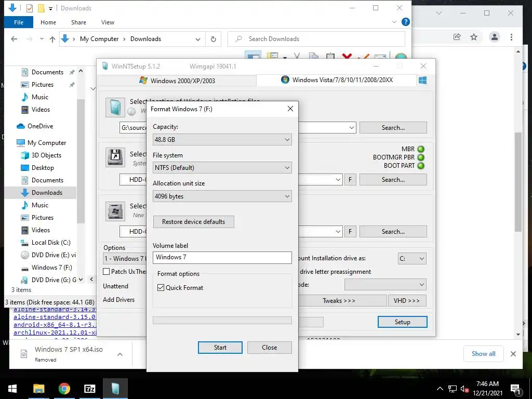Open the File system NTFS dropdown
532x399 pixels.
pos(222,168)
